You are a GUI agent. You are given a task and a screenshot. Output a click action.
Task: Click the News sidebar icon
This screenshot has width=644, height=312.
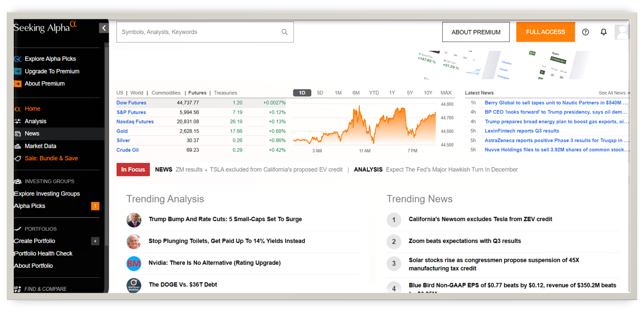[x=18, y=134]
